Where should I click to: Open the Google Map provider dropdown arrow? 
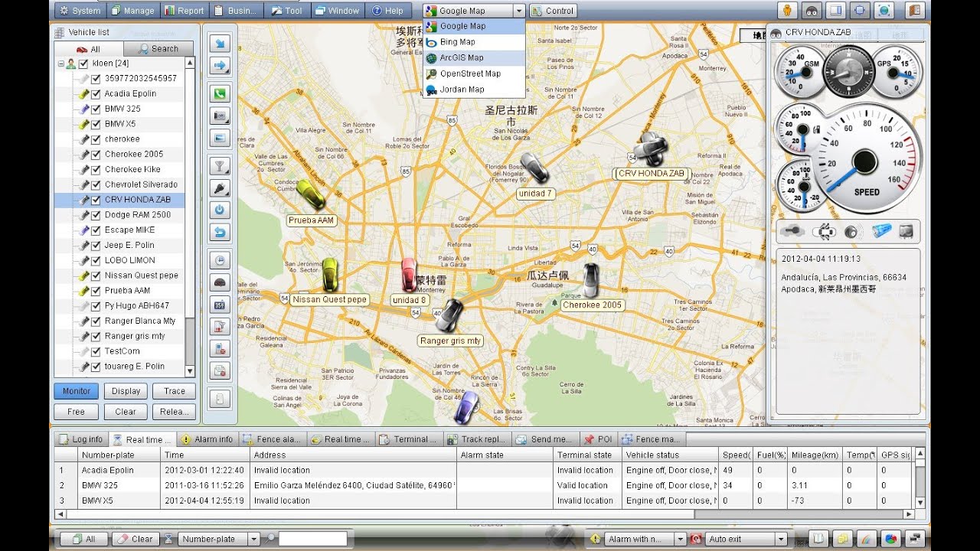(x=519, y=11)
